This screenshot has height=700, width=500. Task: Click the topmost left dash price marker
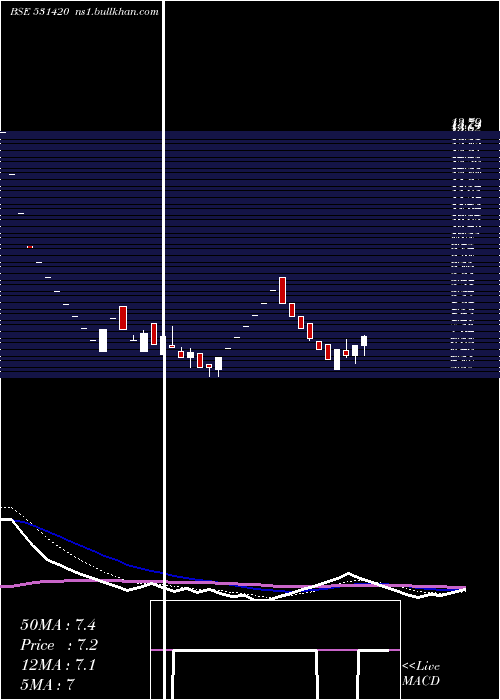click(x=12, y=174)
